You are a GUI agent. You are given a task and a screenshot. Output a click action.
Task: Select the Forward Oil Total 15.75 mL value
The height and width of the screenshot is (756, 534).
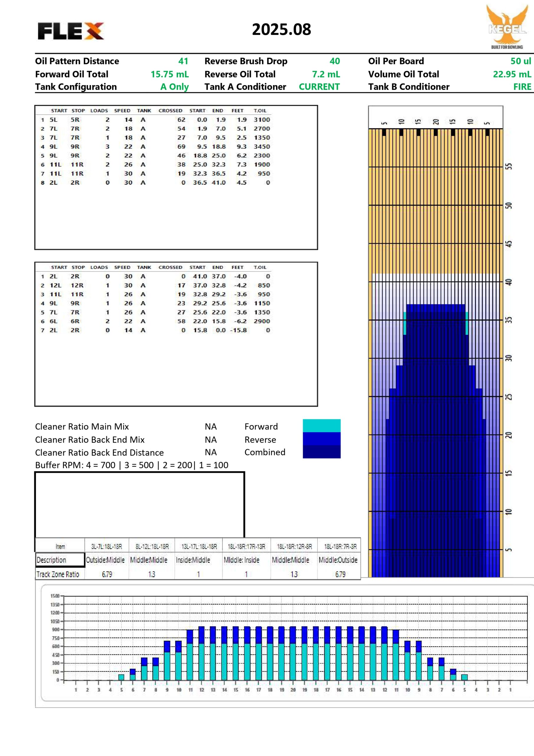(170, 74)
